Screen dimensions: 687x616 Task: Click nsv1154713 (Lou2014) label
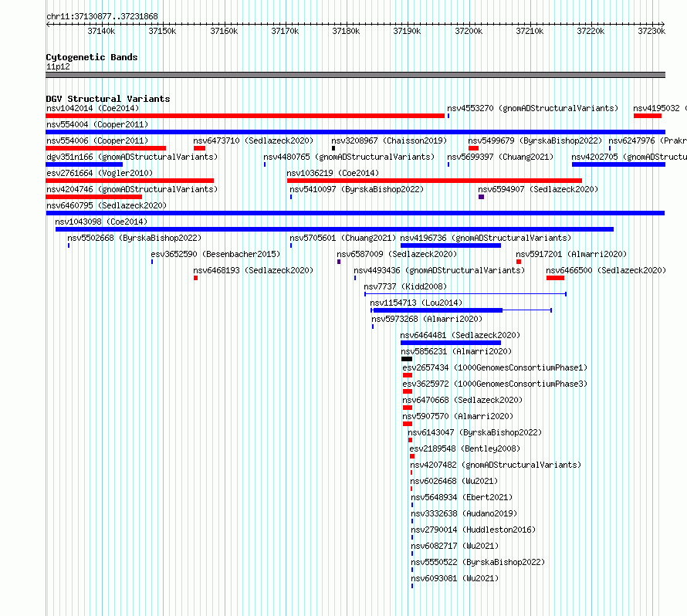[x=416, y=303]
